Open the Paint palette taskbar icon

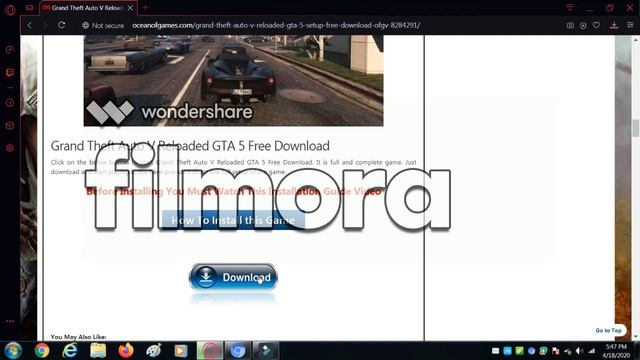[x=153, y=351]
